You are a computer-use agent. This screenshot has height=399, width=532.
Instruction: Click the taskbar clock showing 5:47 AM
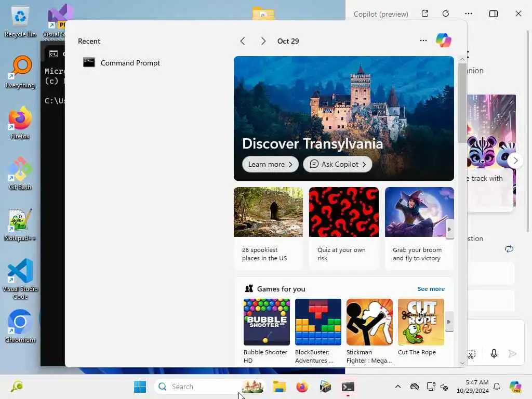click(x=472, y=387)
